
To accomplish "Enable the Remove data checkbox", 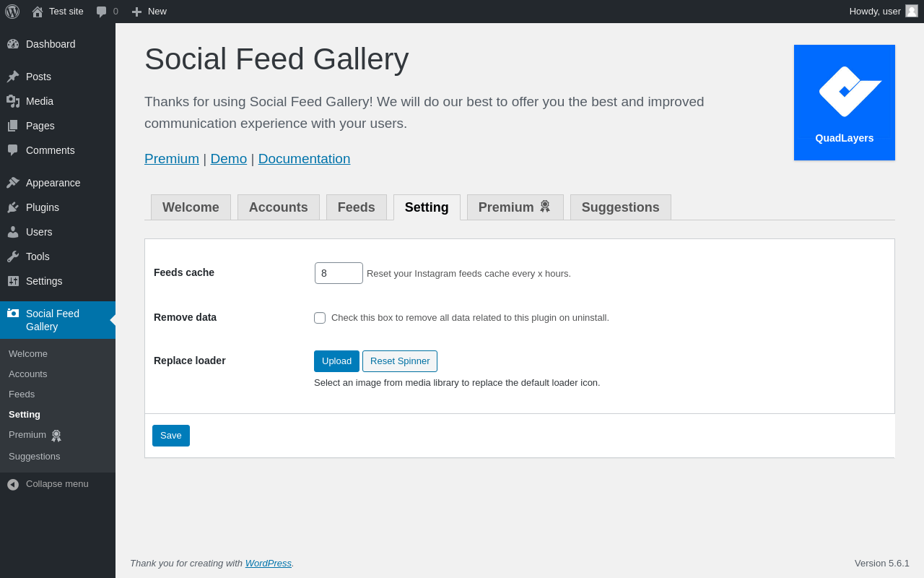I will point(320,318).
